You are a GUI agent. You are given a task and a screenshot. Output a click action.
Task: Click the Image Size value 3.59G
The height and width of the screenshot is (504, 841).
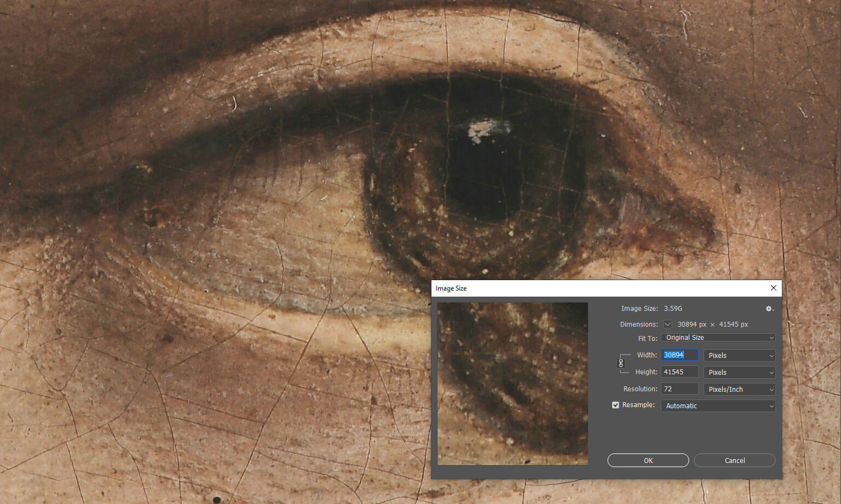(x=673, y=309)
